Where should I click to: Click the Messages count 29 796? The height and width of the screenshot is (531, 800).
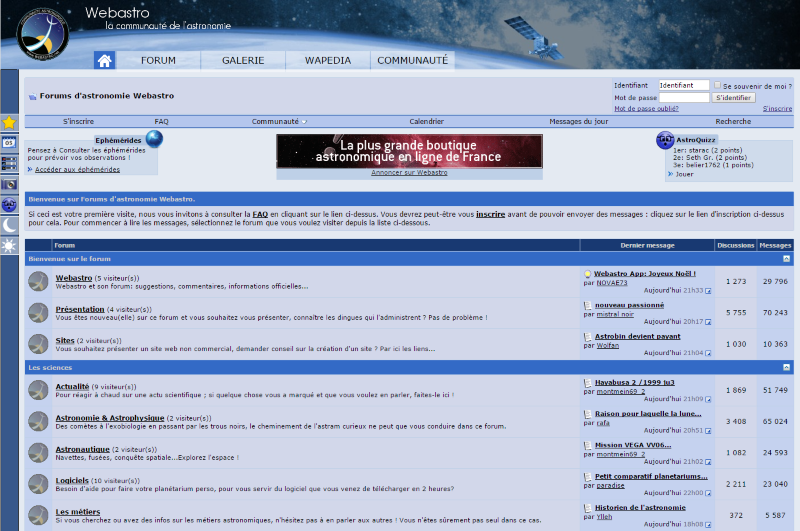[x=775, y=282]
